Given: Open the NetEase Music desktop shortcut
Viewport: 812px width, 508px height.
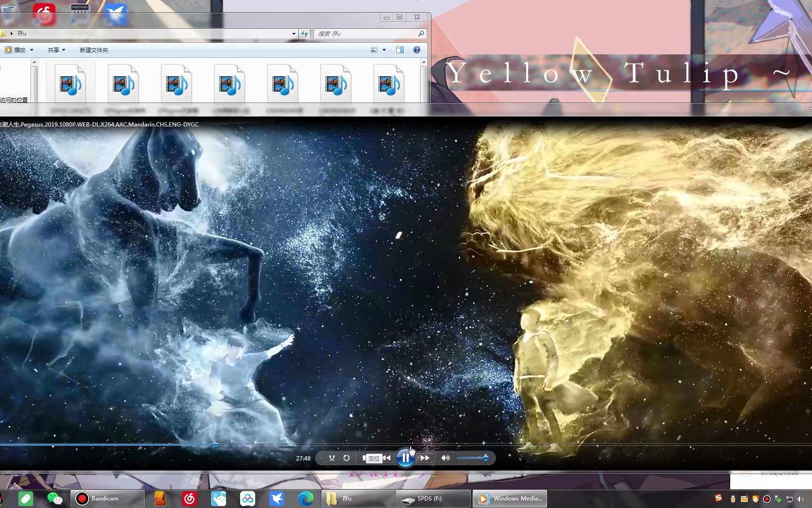Looking at the screenshot, I should [x=44, y=14].
